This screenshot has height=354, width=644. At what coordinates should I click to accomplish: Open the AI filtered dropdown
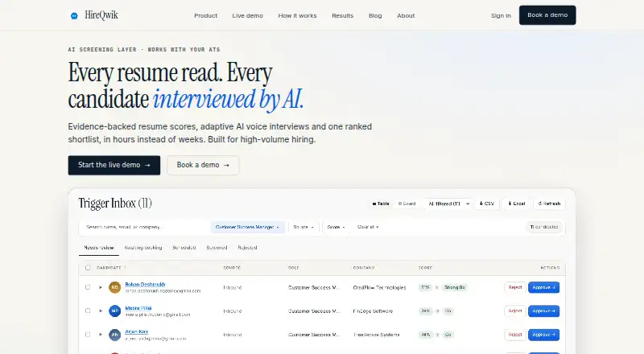448,204
